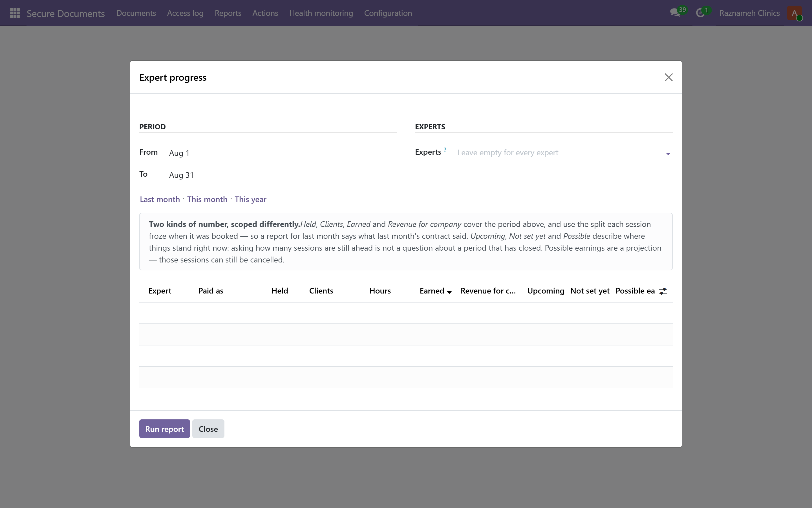This screenshot has width=812, height=508.
Task: Click the Close button in dialog footer
Action: tap(208, 429)
